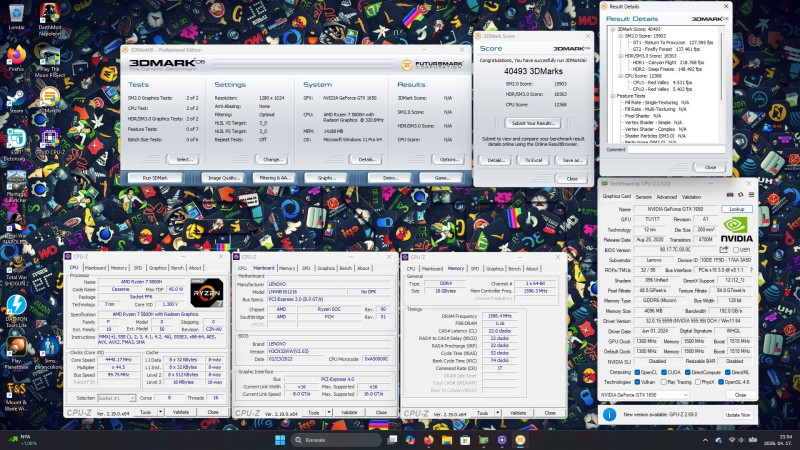Open Graphics tab in Mainboard CPU-Z window
The height and width of the screenshot is (450, 800).
tap(326, 268)
